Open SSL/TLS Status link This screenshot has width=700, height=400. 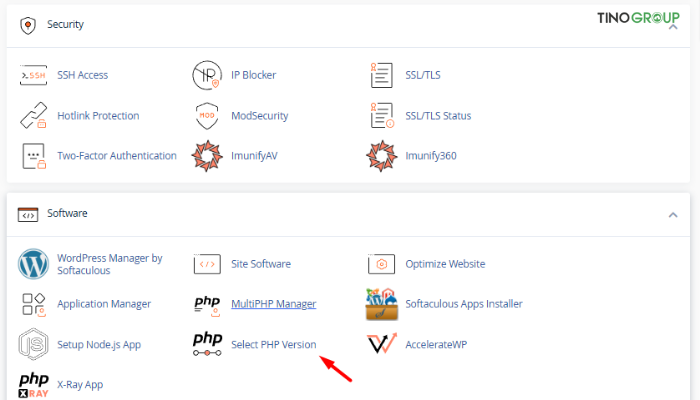(x=438, y=116)
